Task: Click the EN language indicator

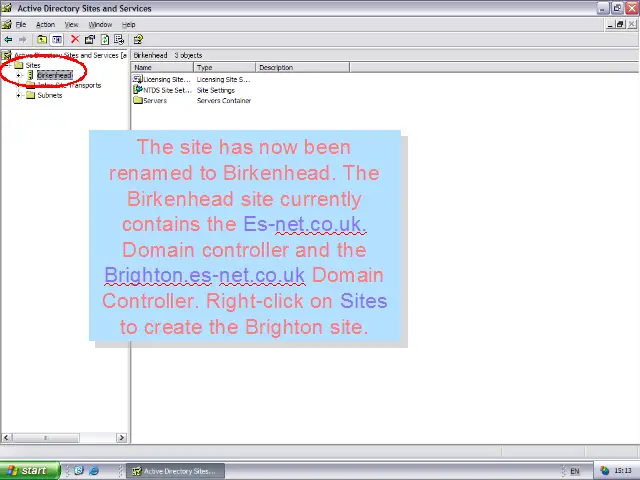Action: point(575,471)
